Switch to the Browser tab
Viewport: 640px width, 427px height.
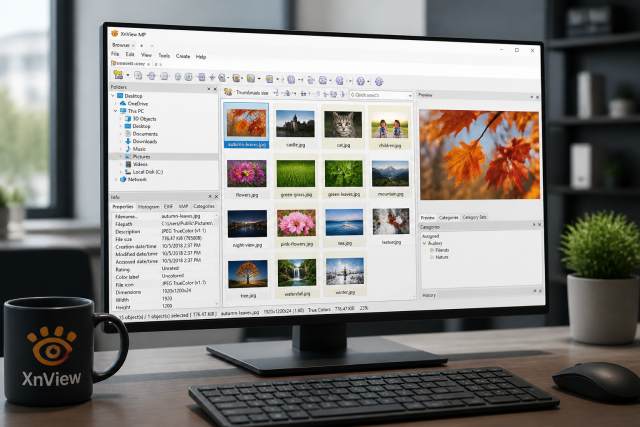click(121, 45)
